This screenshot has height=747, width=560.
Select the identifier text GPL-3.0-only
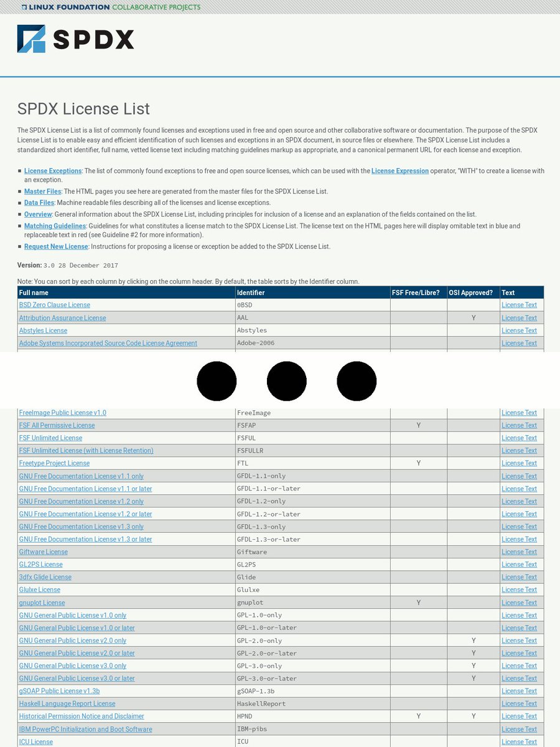coord(259,666)
